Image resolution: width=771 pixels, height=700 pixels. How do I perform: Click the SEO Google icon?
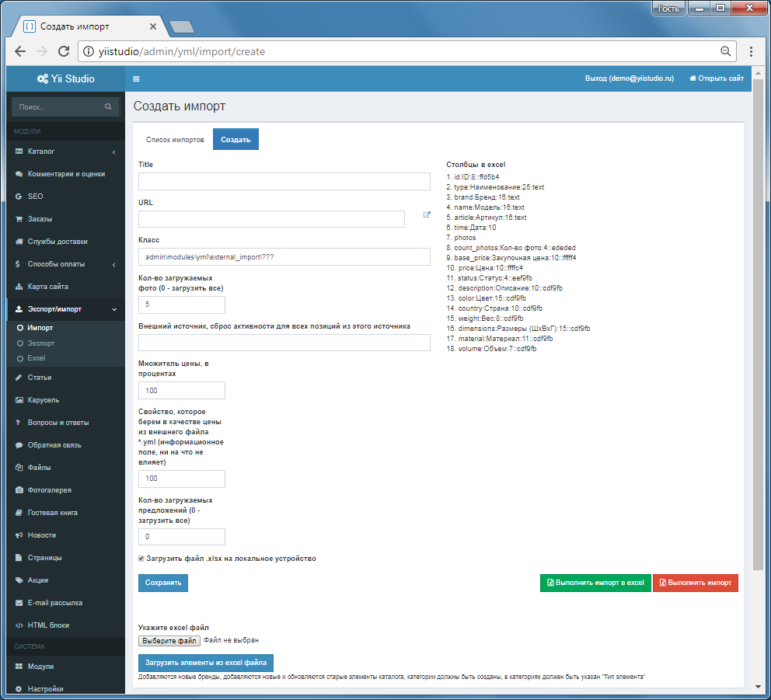pos(19,197)
